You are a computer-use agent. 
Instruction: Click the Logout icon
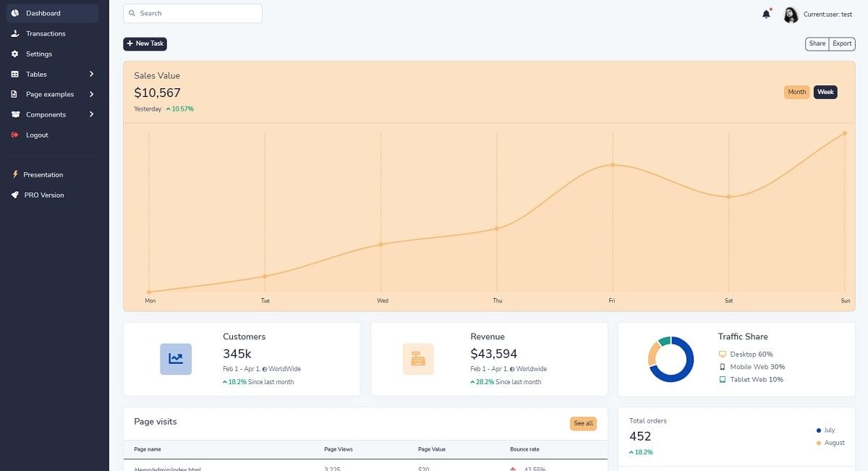click(x=15, y=135)
